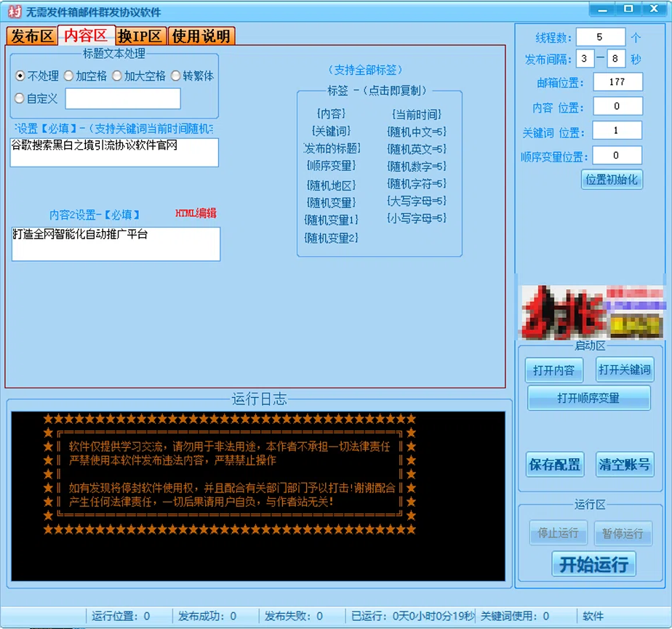Open the 使用说明 tab
This screenshot has width=672, height=629.
tap(201, 36)
